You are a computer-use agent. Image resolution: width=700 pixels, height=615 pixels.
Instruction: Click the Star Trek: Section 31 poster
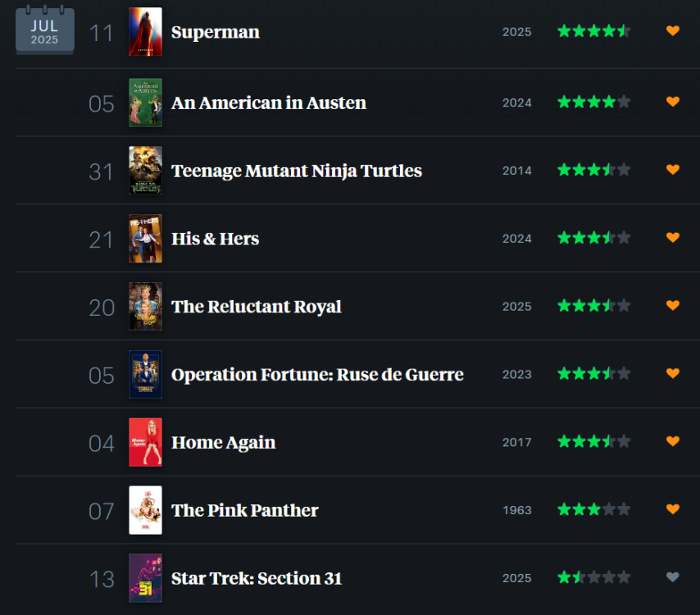[x=145, y=578]
